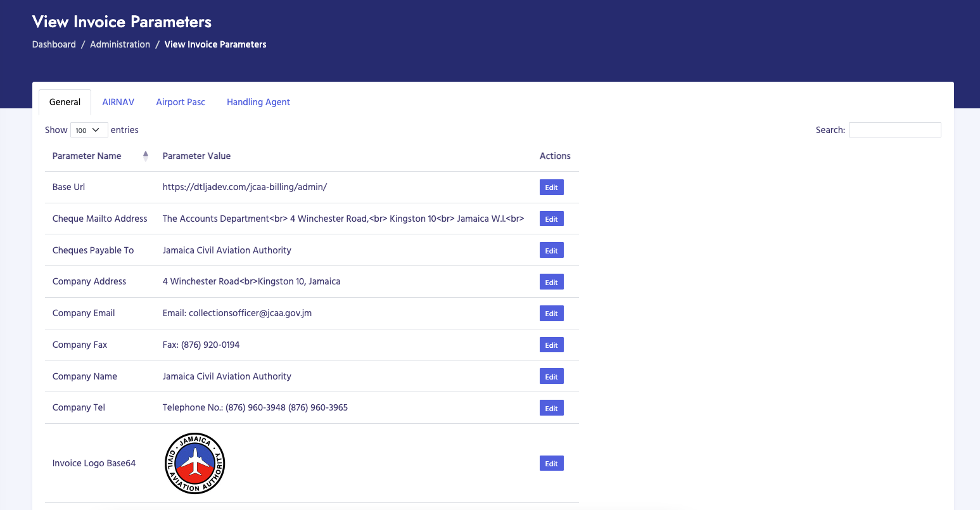Select the AIRNAV tab
This screenshot has width=980, height=510.
118,102
